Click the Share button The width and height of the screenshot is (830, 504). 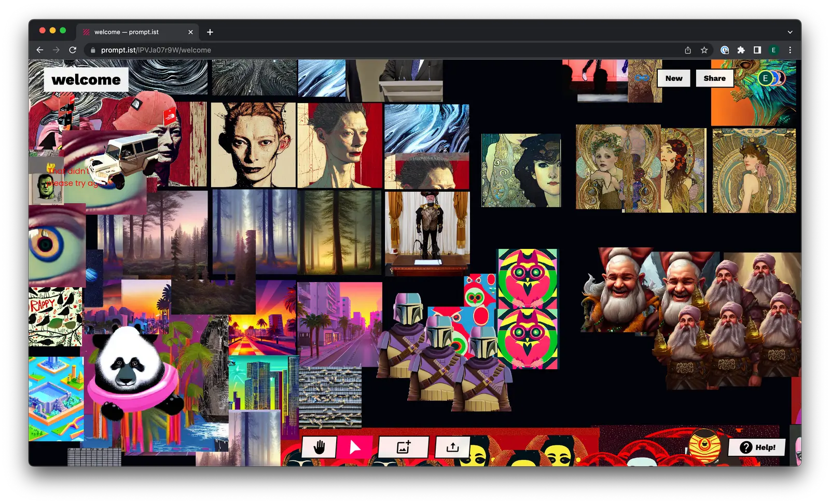tap(714, 78)
